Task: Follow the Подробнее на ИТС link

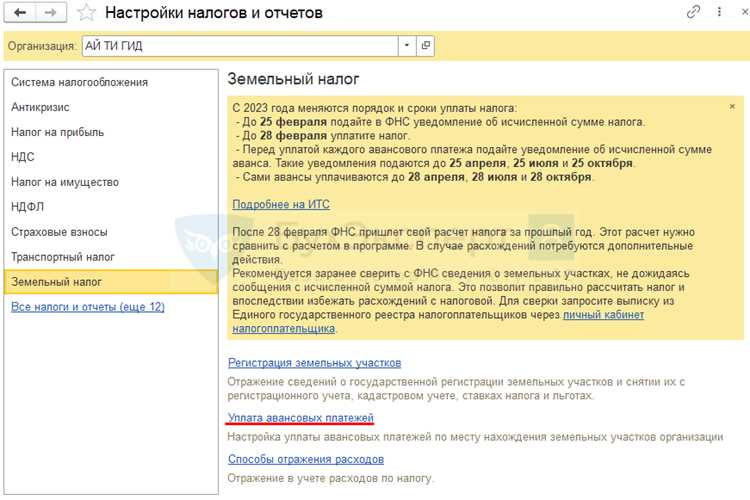Action: (281, 204)
